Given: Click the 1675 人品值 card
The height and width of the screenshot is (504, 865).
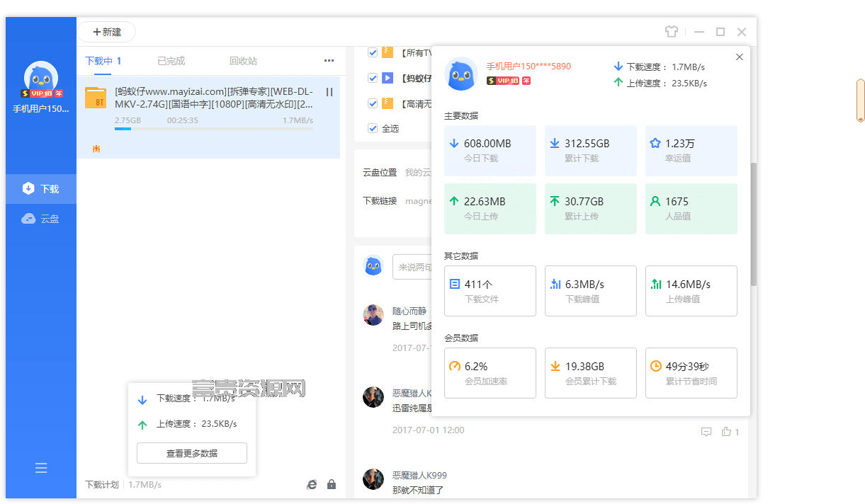Looking at the screenshot, I should [691, 209].
